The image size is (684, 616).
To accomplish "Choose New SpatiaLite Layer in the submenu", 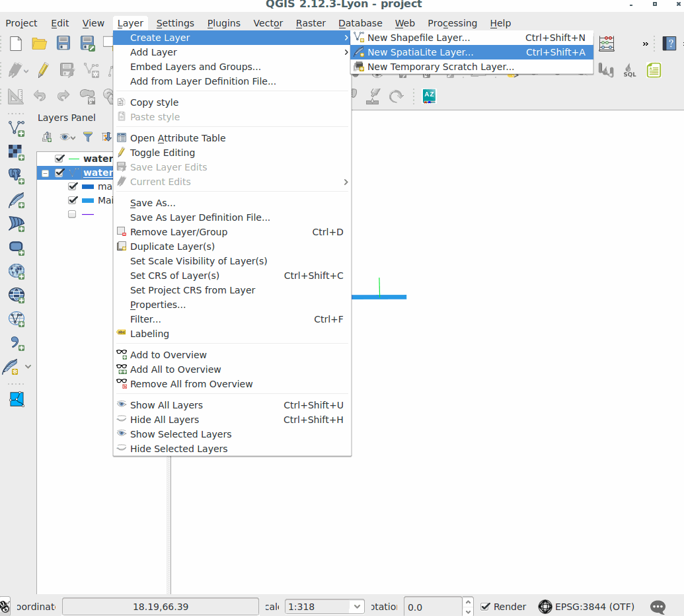I will pos(472,52).
